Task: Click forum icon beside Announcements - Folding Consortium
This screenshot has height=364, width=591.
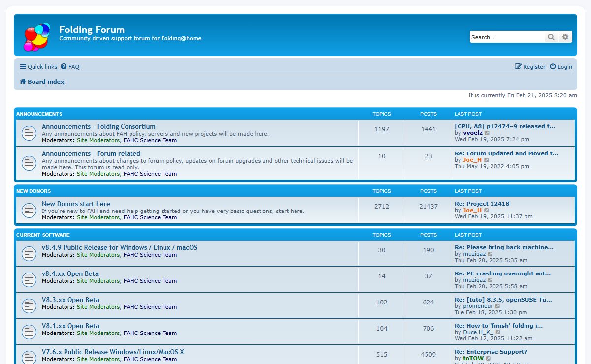Action: [29, 133]
